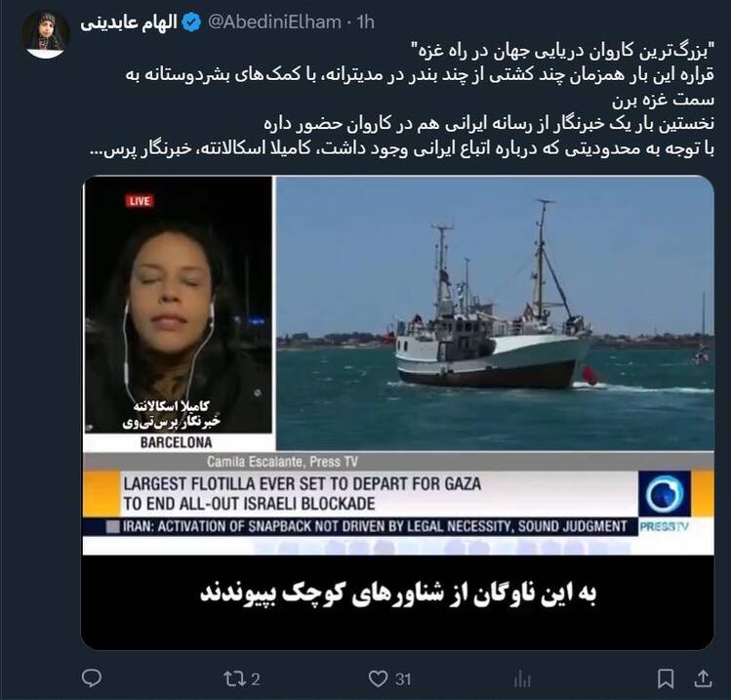This screenshot has height=700, width=731.
Task: Open the author's Persian display name
Action: pyautogui.click(x=128, y=21)
